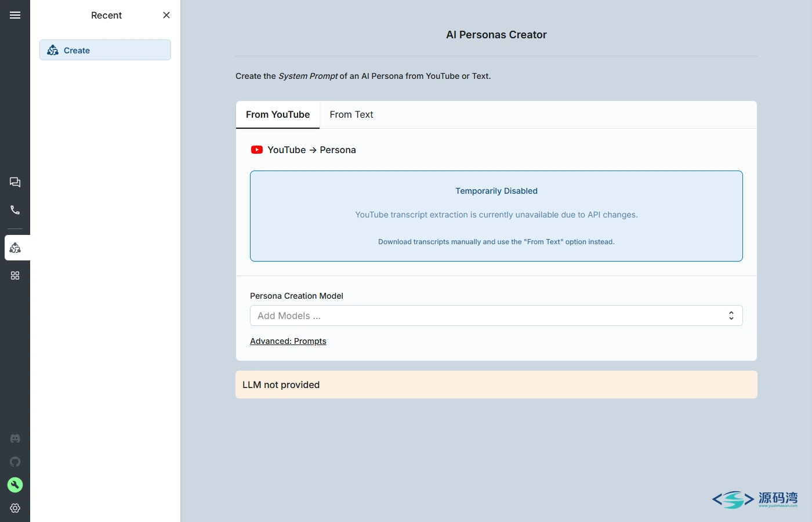The height and width of the screenshot is (522, 812).
Task: Click the 'Temporarily Disabled' heading
Action: [x=496, y=191]
